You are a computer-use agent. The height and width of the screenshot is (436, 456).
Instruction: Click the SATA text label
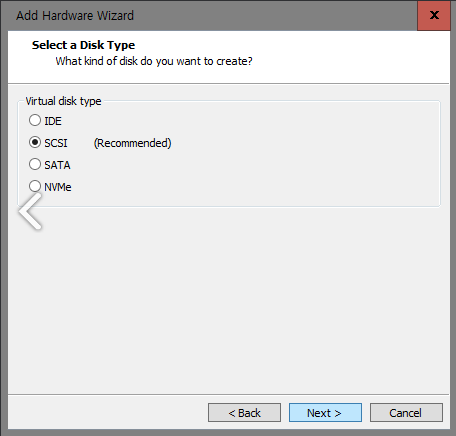(x=57, y=165)
